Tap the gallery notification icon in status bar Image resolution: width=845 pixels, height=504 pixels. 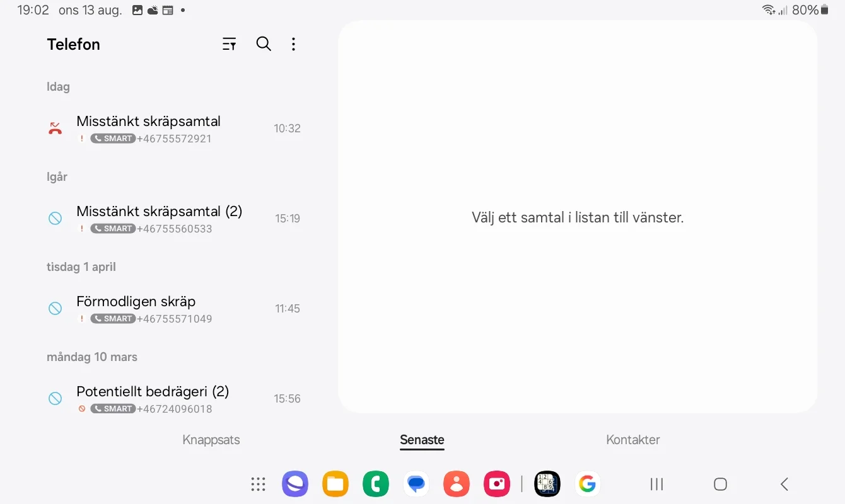[137, 10]
